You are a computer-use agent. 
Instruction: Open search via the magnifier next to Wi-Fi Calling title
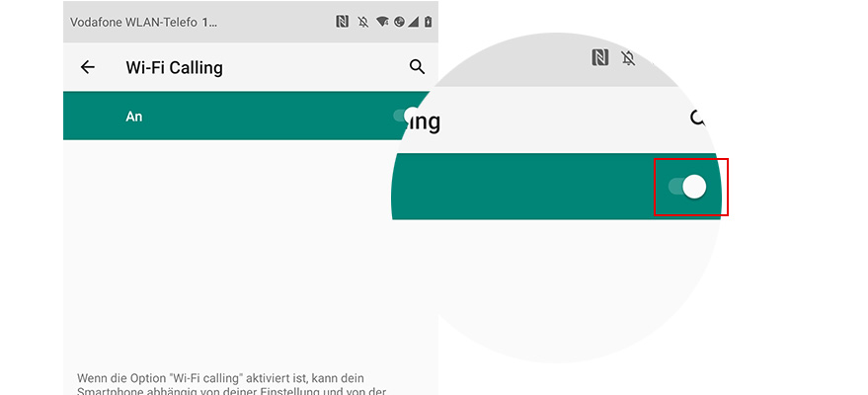(417, 67)
